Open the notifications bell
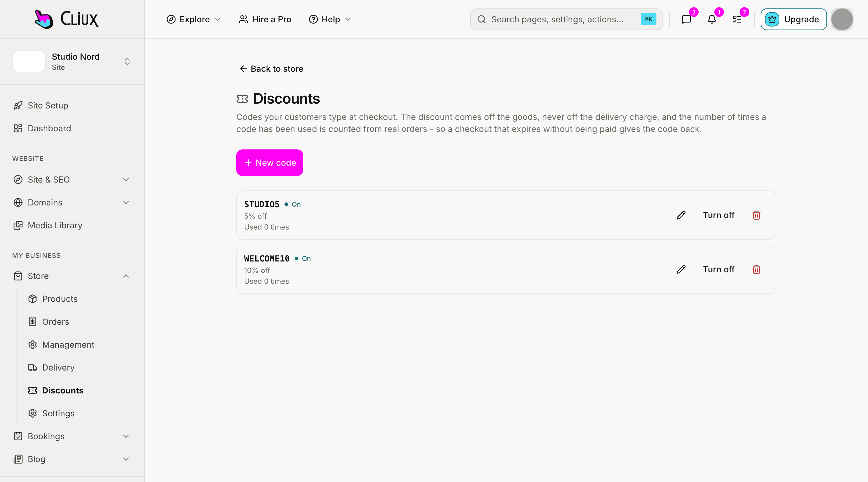The height and width of the screenshot is (482, 868). [x=712, y=19]
